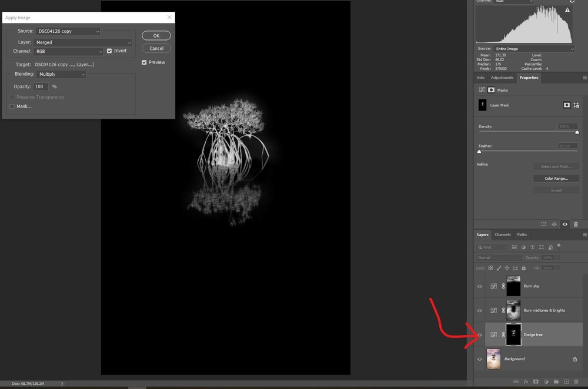Click the Opacity field in Apply Image
Viewport: 588px width, 389px height.
pyautogui.click(x=41, y=86)
